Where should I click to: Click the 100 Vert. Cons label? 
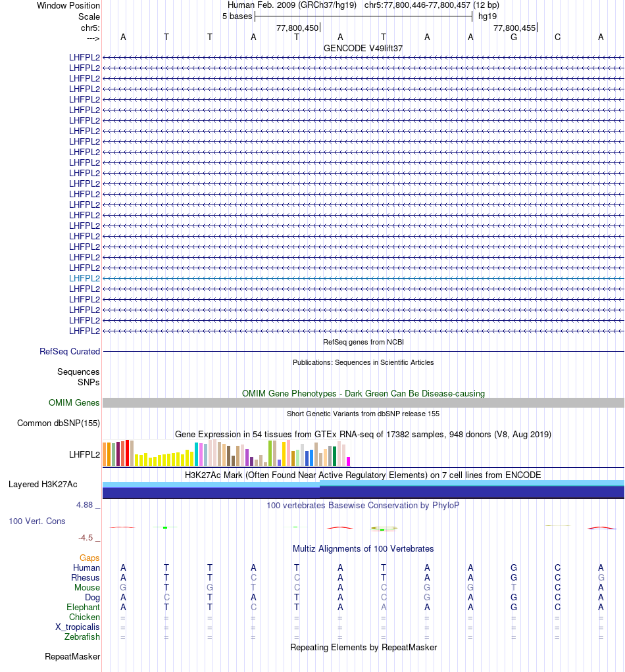[37, 521]
